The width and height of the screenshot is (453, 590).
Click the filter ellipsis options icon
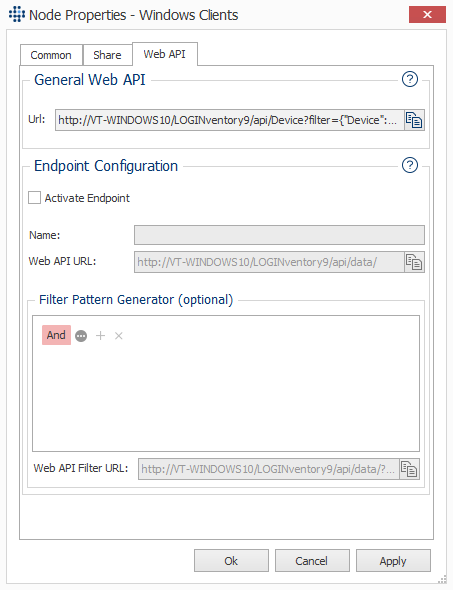pyautogui.click(x=81, y=336)
